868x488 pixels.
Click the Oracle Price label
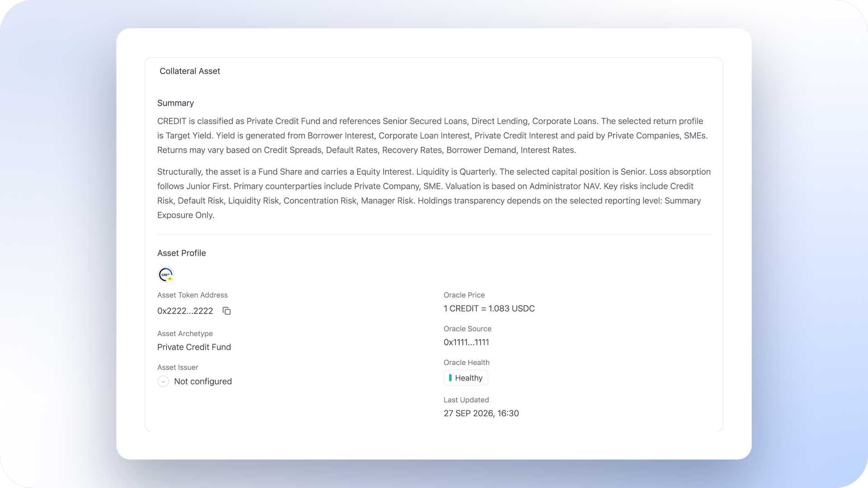pyautogui.click(x=464, y=295)
